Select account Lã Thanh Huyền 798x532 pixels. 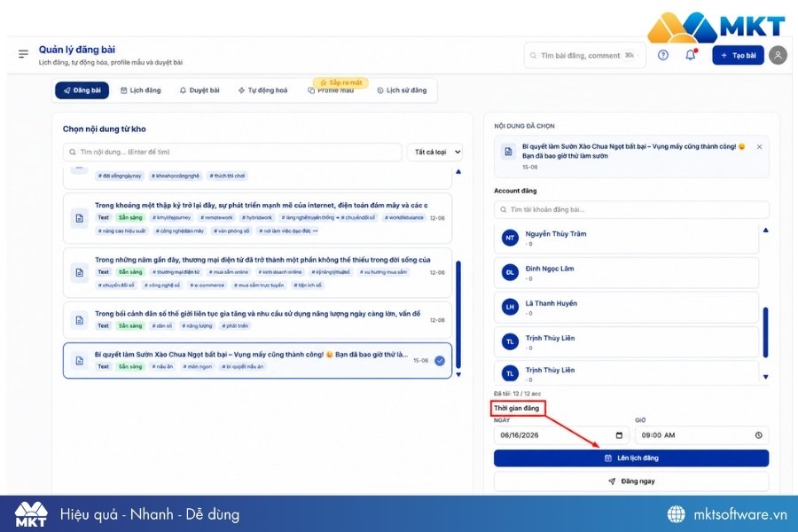tap(626, 307)
